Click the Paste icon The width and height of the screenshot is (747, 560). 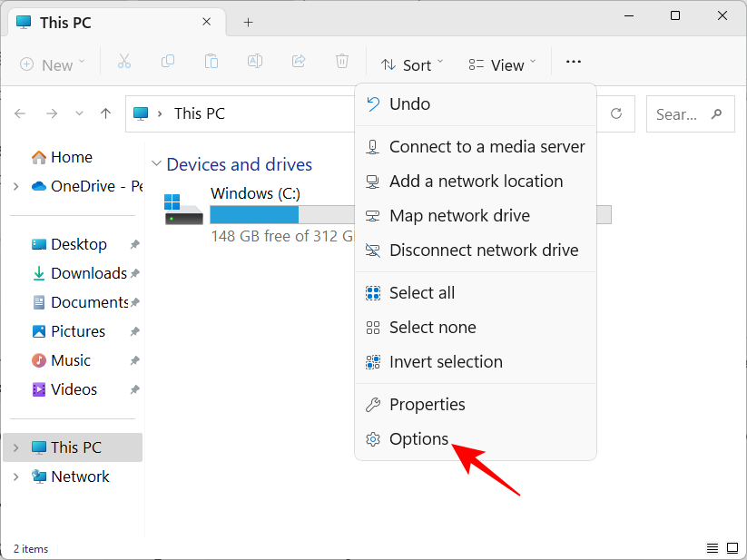pos(211,61)
